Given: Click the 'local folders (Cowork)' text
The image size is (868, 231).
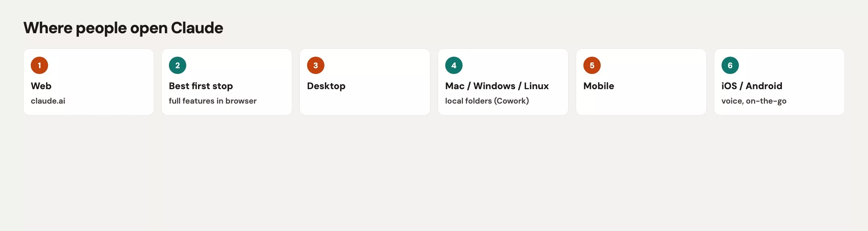Looking at the screenshot, I should click(x=487, y=101).
